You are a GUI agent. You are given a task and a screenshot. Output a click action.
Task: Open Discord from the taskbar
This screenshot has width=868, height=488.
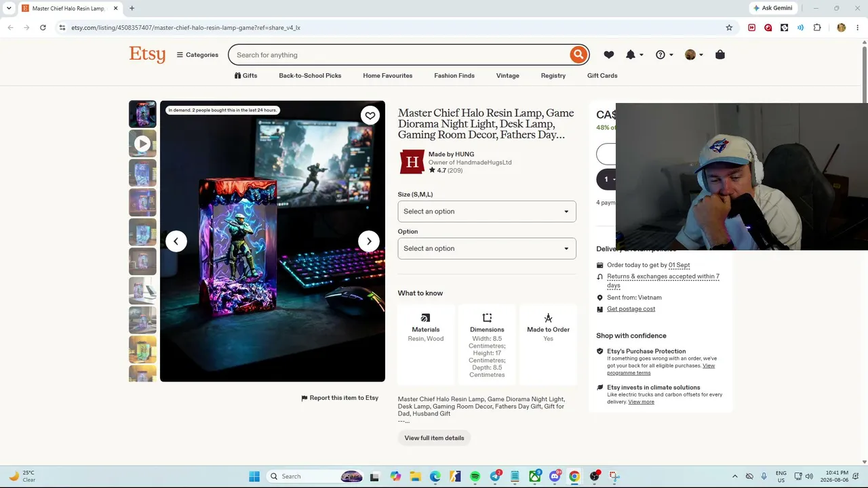[x=555, y=476]
